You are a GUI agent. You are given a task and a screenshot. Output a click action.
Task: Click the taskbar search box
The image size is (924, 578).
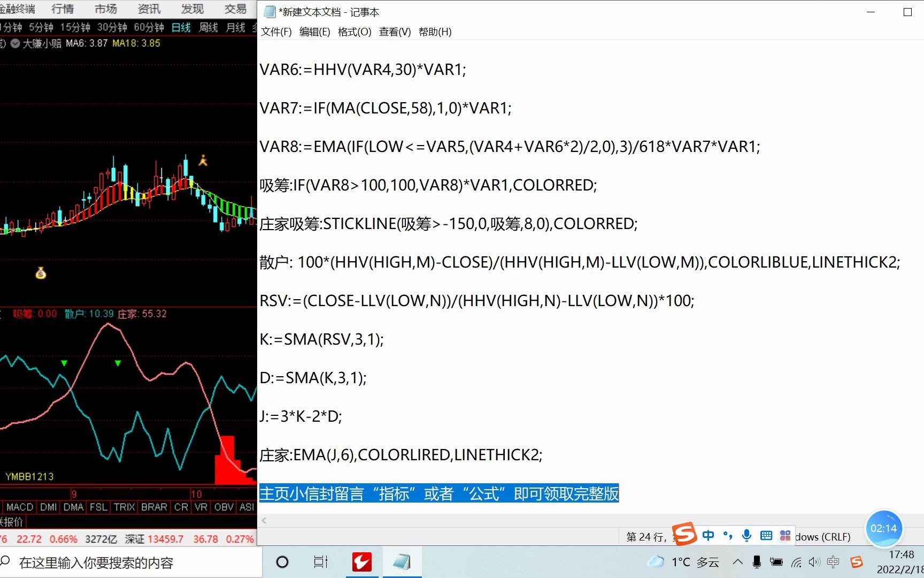click(131, 562)
